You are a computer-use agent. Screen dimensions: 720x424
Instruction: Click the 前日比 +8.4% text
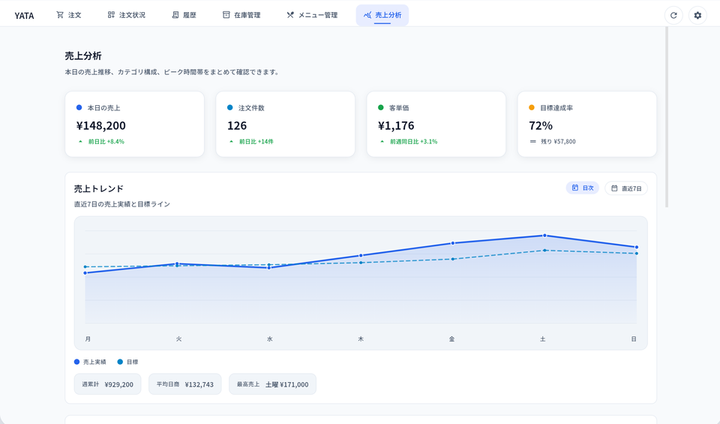pyautogui.click(x=106, y=141)
